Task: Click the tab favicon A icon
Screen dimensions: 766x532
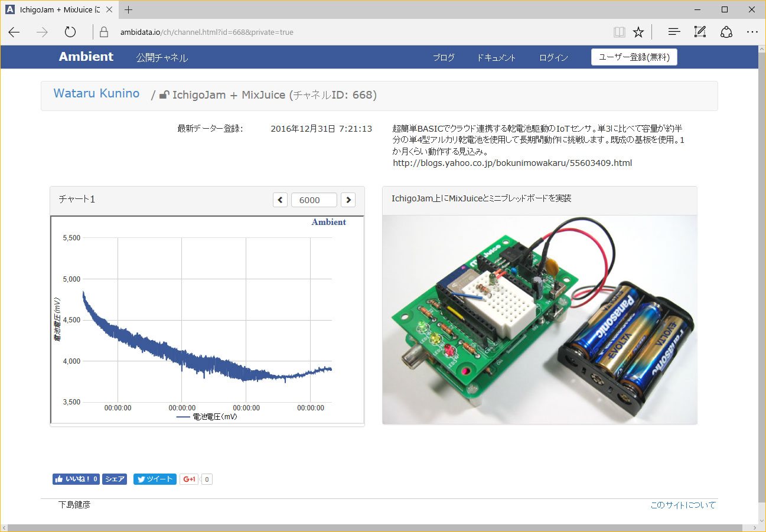Action: (x=10, y=9)
